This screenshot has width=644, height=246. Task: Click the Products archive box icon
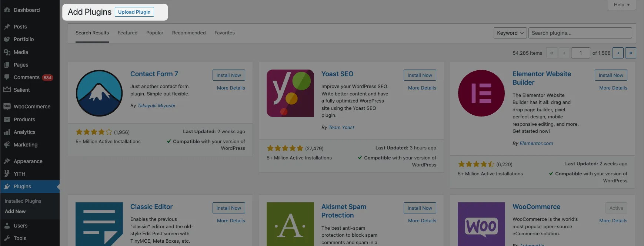(x=7, y=119)
